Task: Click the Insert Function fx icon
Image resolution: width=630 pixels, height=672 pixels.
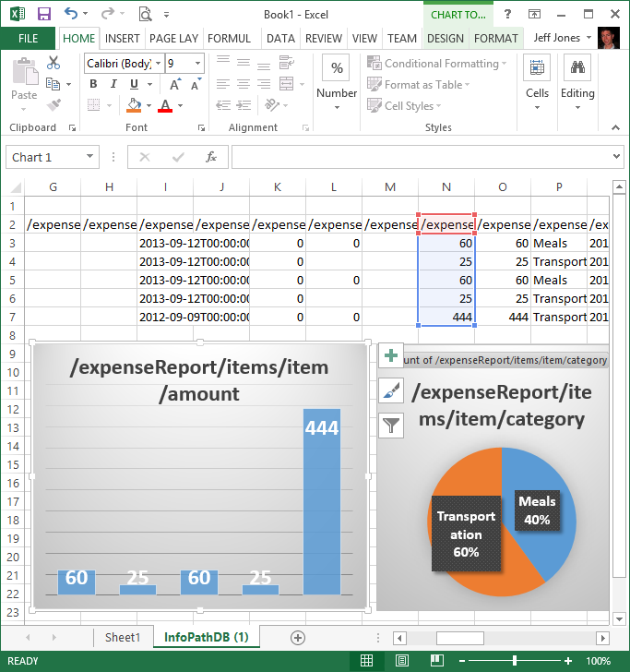Action: click(210, 157)
